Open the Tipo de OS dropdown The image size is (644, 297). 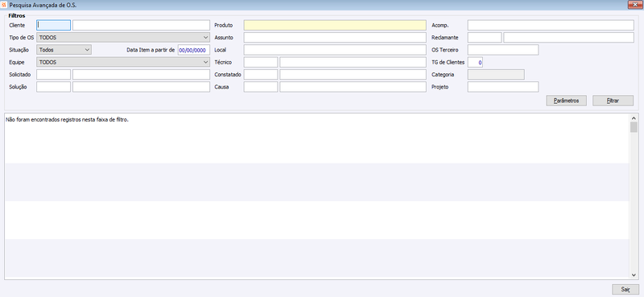(x=123, y=37)
